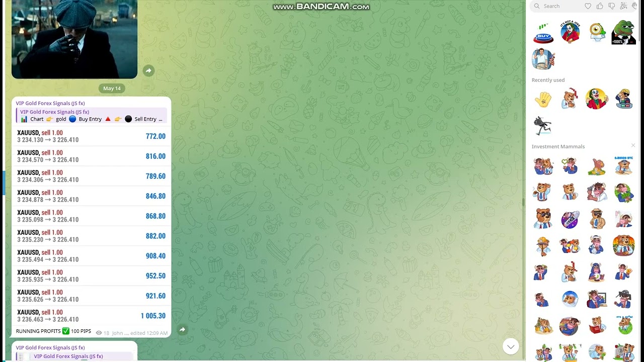The width and height of the screenshot is (644, 362).
Task: Open the May 14 date badge
Action: [x=112, y=88]
